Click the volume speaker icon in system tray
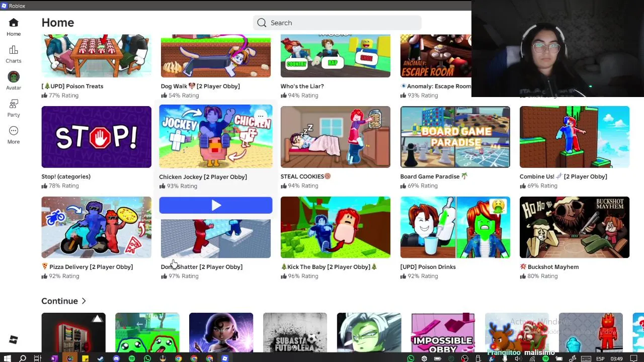This screenshot has height=362, width=644. (x=518, y=358)
